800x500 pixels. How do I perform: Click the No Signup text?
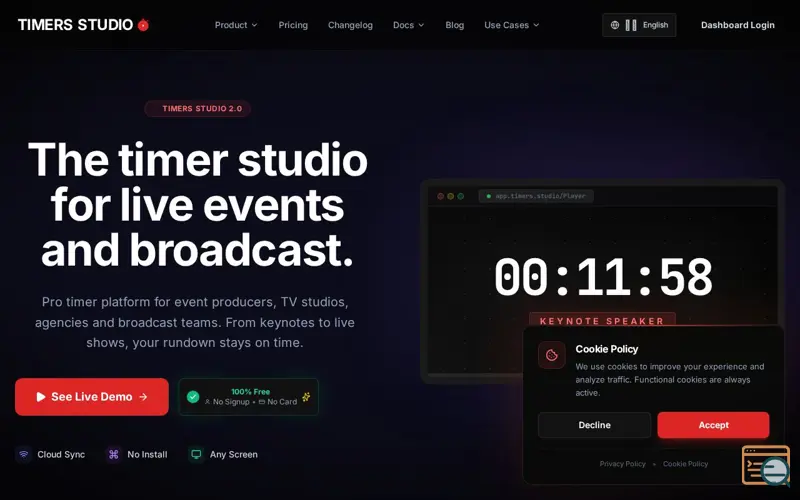231,402
